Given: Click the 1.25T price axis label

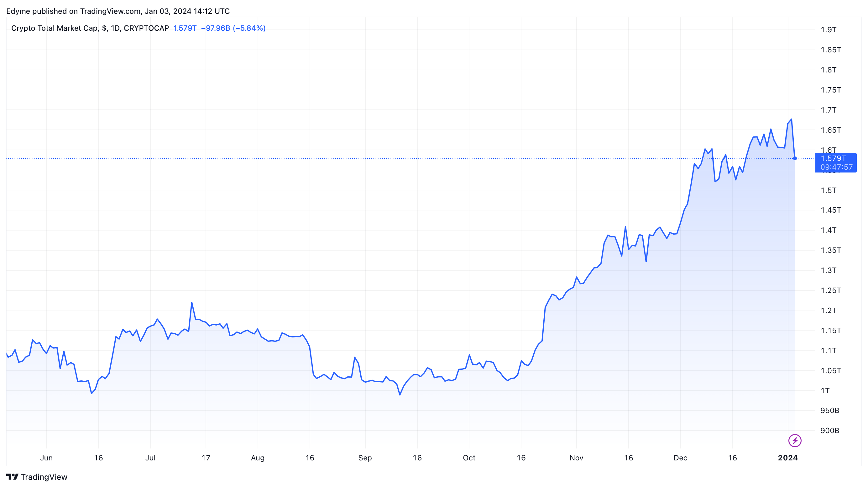Looking at the screenshot, I should (x=831, y=290).
